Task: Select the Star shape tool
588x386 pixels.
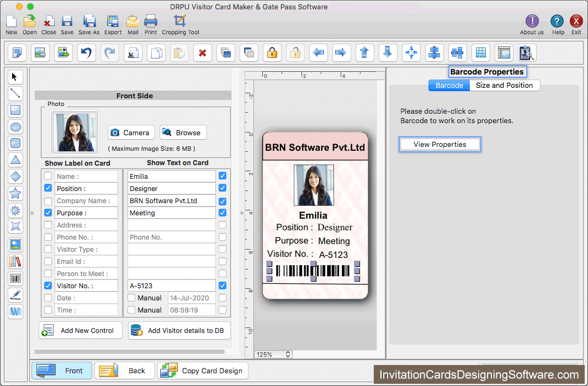Action: (x=15, y=194)
